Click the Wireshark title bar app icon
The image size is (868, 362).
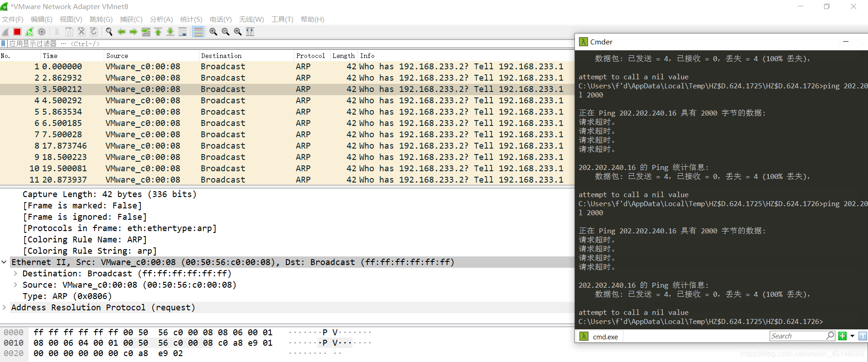(5, 6)
